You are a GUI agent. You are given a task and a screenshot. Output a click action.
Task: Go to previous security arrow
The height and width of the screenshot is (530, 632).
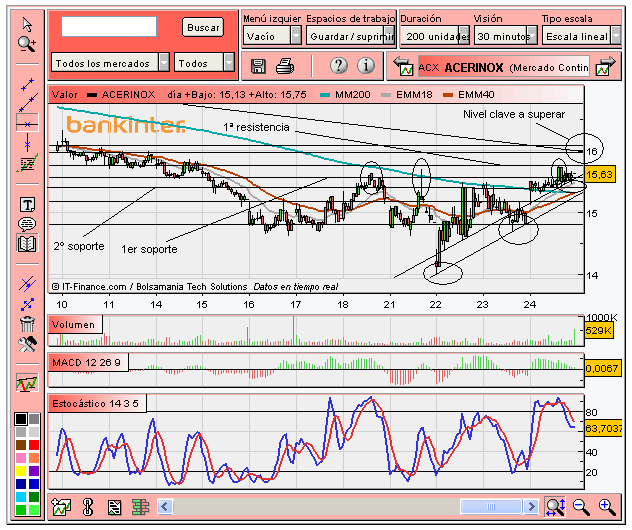403,67
